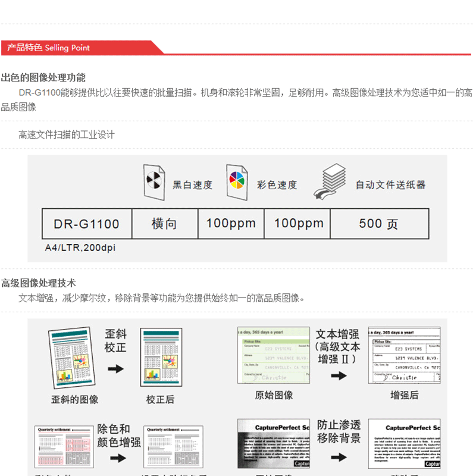Open the original image (原始图像) form thumbnail
Viewport: 476px width, 476px height.
point(274,355)
